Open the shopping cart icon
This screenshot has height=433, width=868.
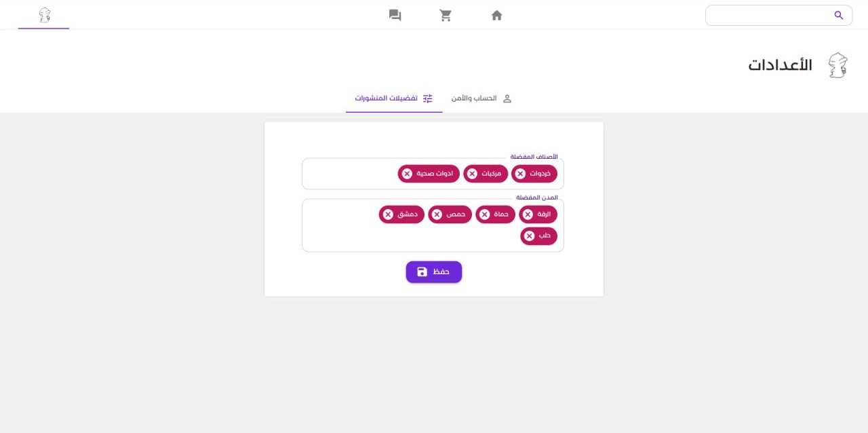(446, 15)
